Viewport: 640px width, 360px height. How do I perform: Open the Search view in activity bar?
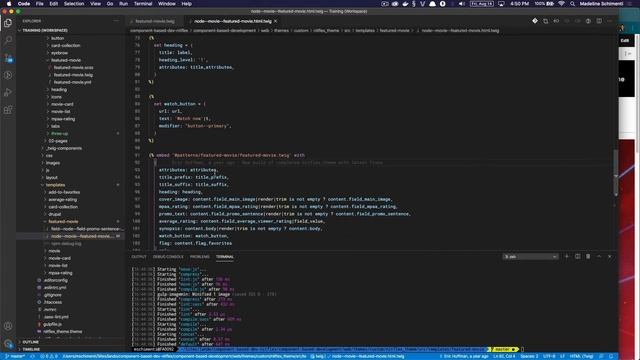pyautogui.click(x=8, y=40)
